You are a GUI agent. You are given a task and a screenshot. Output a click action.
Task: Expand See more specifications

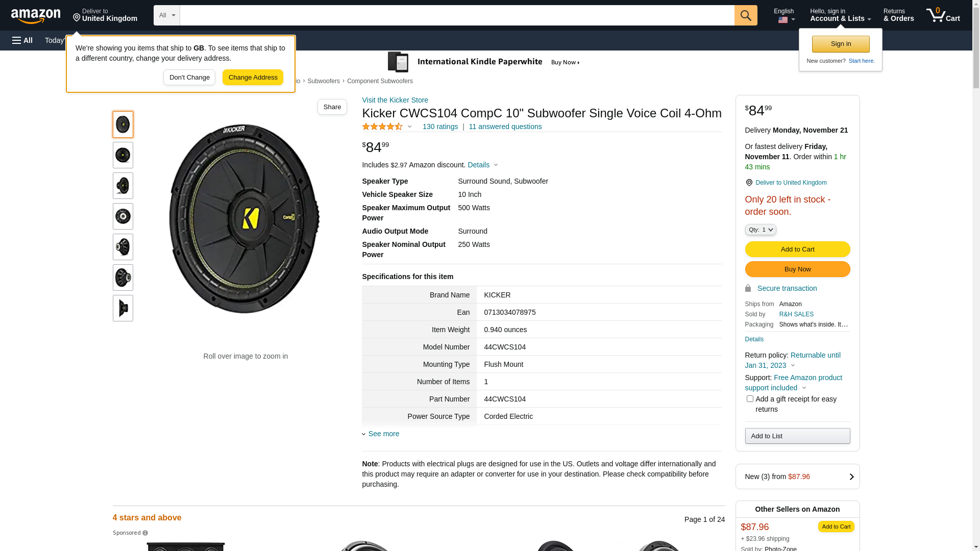[x=383, y=434]
